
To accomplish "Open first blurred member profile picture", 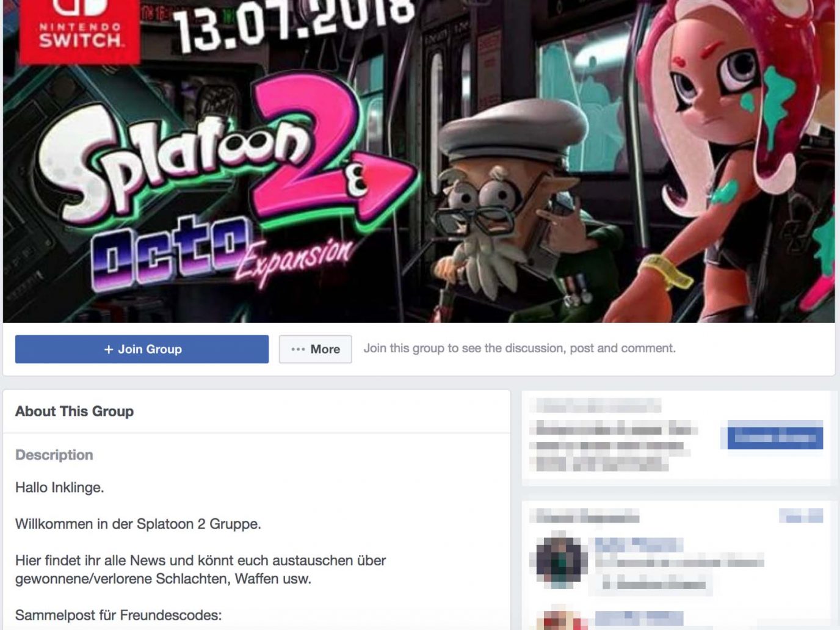I will (x=561, y=560).
